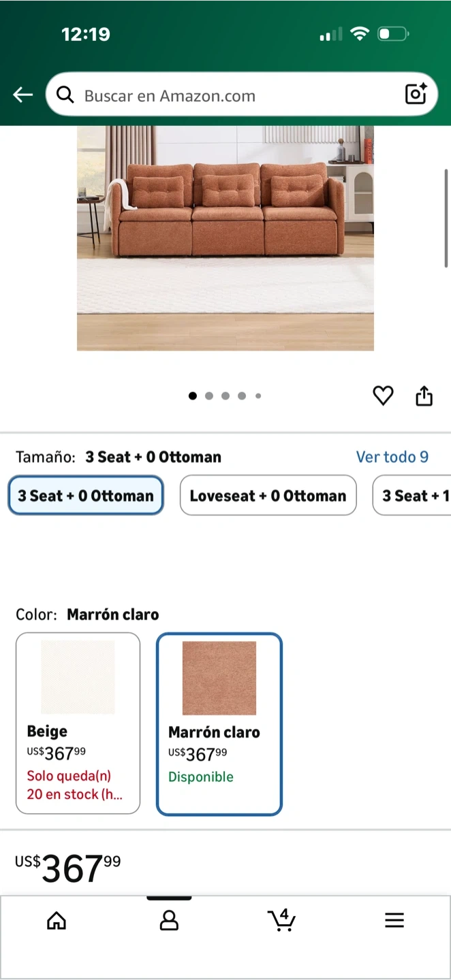The width and height of the screenshot is (451, 980).
Task: Add sofa to wish list heart
Action: coord(383,395)
